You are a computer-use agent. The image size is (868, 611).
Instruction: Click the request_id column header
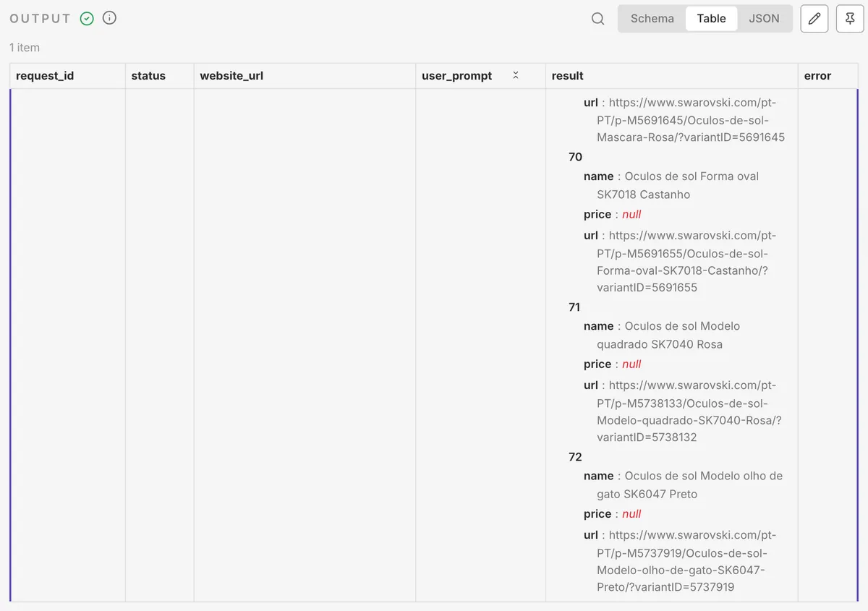click(45, 76)
